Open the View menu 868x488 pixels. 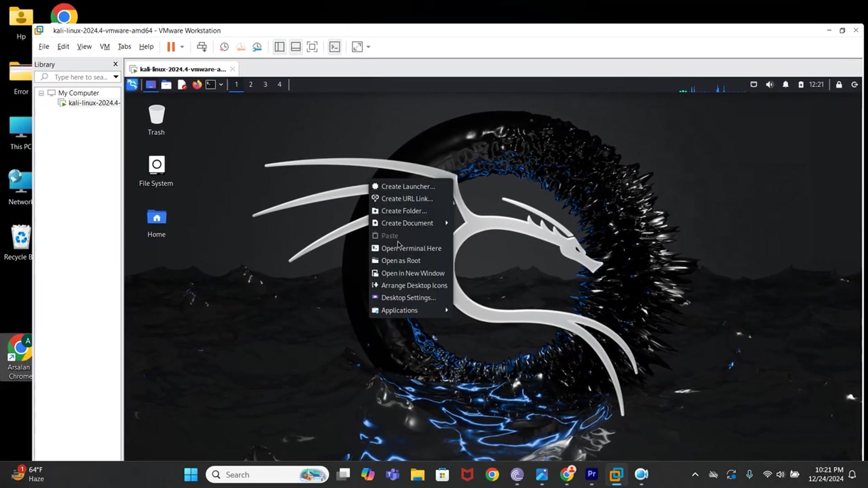pyautogui.click(x=84, y=47)
